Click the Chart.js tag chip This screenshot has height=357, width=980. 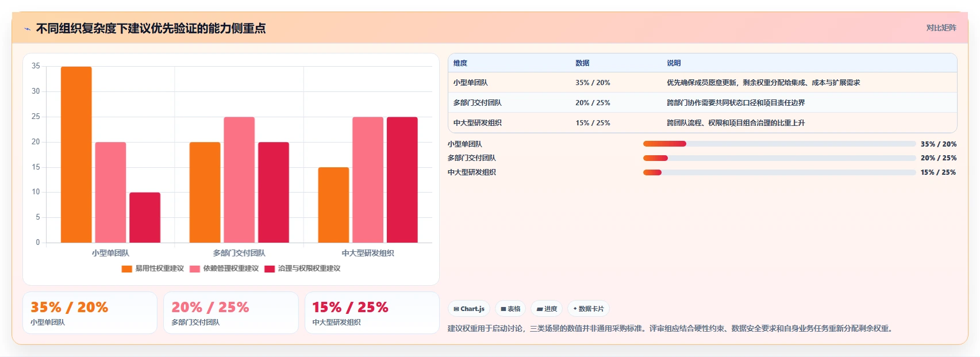pyautogui.click(x=469, y=309)
